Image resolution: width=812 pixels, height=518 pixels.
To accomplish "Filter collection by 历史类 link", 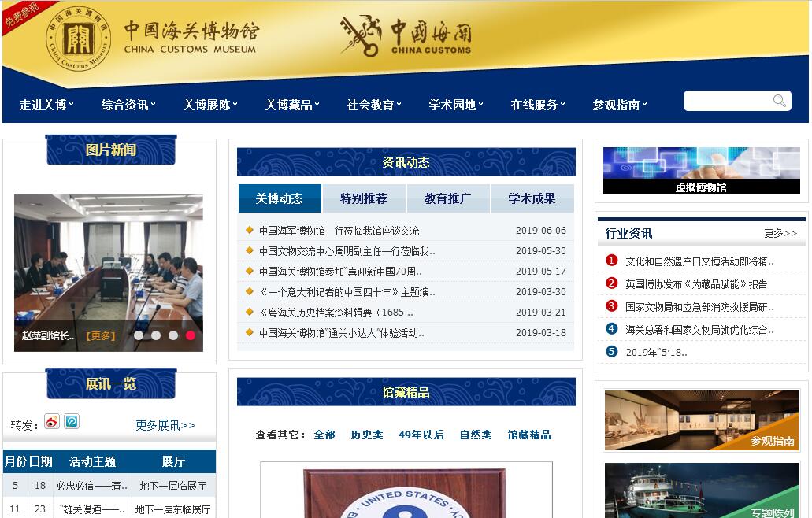I will coord(366,435).
